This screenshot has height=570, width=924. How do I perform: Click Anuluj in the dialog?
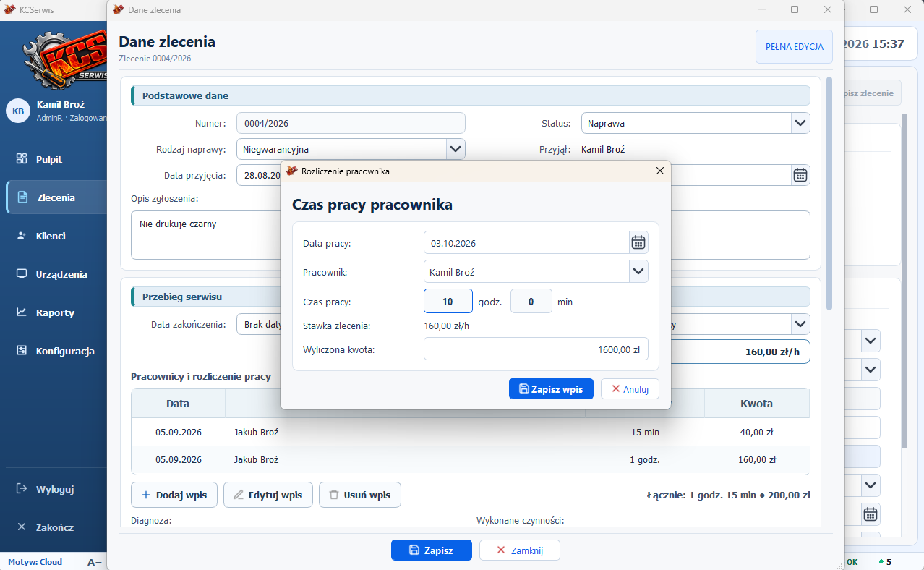point(630,388)
